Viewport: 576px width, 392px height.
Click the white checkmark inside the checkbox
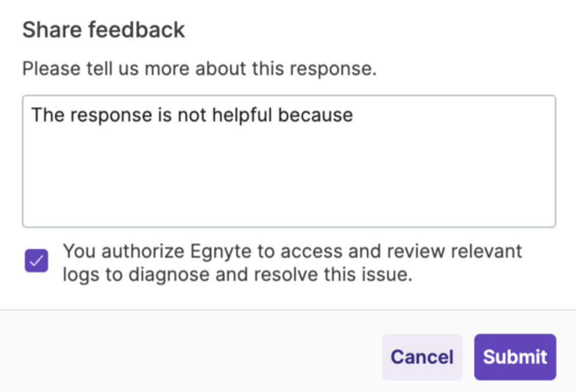(36, 261)
